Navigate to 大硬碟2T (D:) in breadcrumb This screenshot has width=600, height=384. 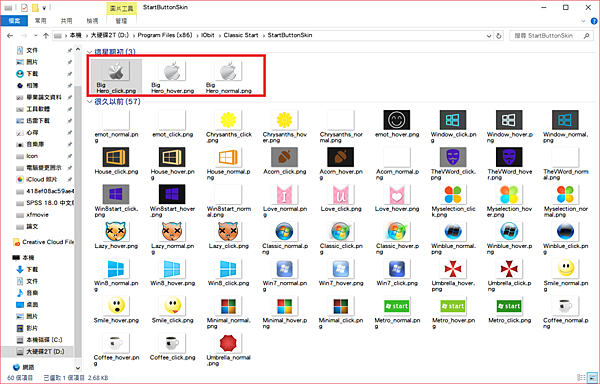click(x=110, y=35)
